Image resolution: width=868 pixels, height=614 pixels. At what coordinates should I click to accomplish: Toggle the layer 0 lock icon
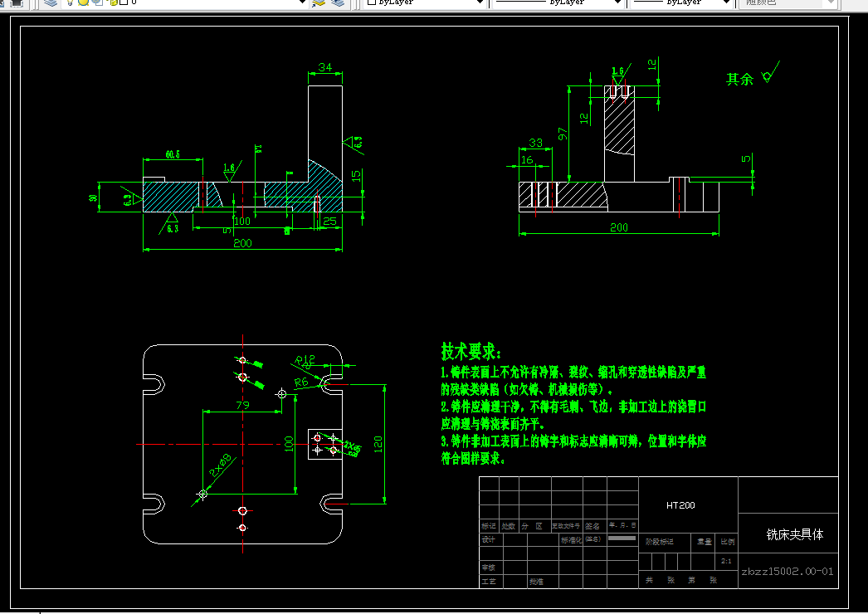(113, 2)
